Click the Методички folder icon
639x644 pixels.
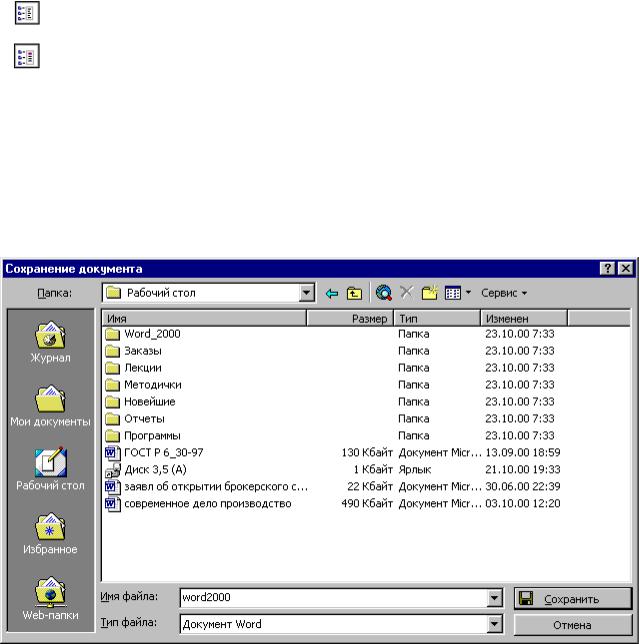click(x=112, y=384)
